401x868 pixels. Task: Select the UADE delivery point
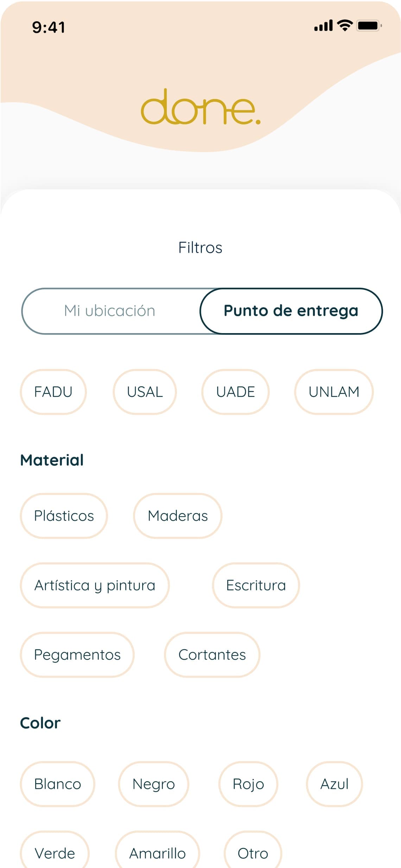pyautogui.click(x=235, y=392)
